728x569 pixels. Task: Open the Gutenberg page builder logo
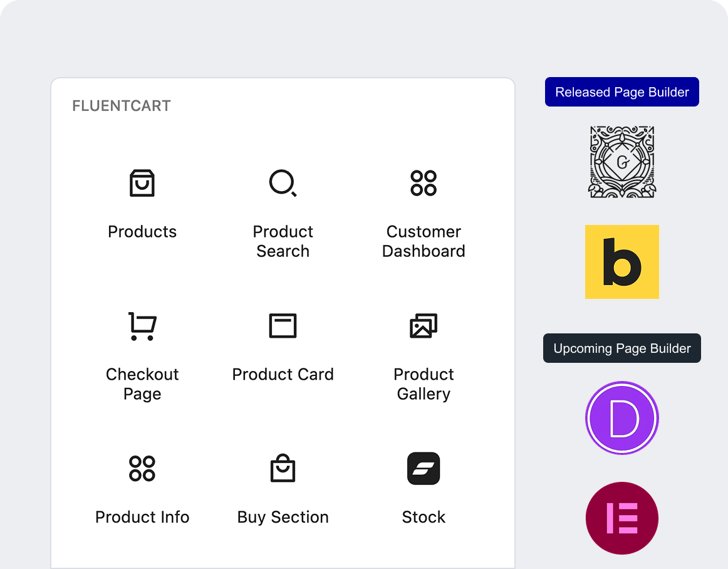[622, 162]
